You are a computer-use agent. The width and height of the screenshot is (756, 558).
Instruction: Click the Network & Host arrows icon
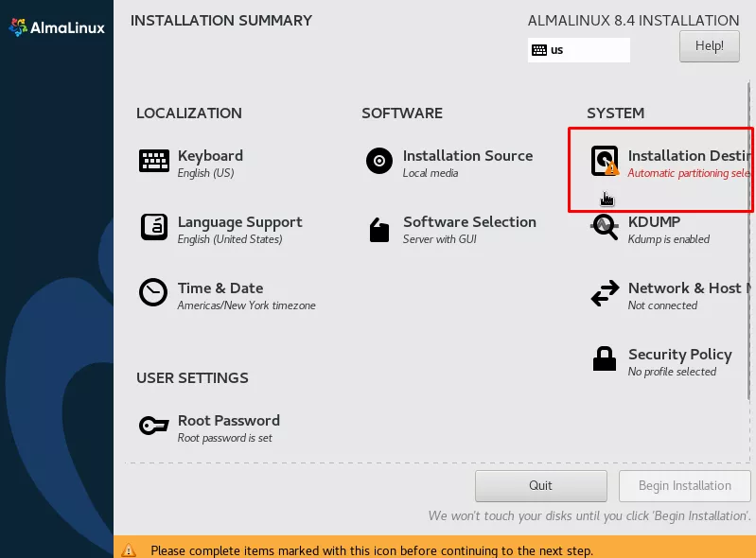(x=605, y=293)
